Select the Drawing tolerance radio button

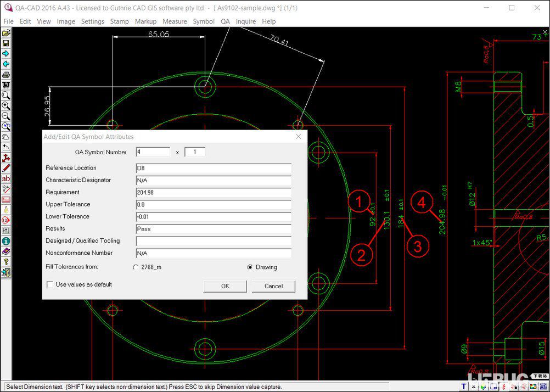point(250,267)
